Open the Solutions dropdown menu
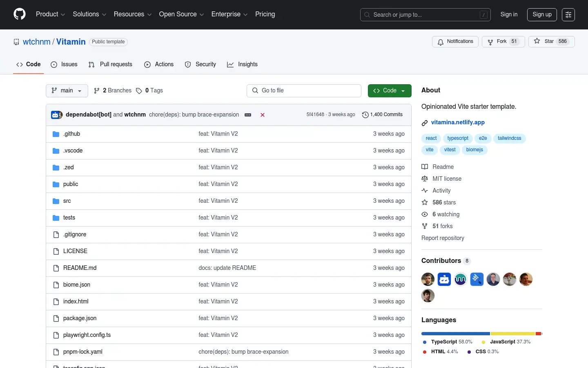This screenshot has width=588, height=368. (89, 14)
